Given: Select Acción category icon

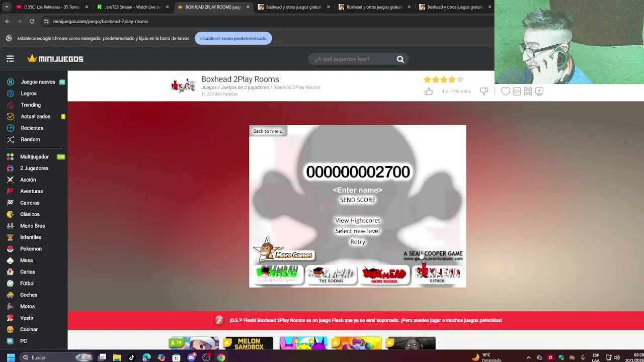Looking at the screenshot, I should [x=10, y=180].
